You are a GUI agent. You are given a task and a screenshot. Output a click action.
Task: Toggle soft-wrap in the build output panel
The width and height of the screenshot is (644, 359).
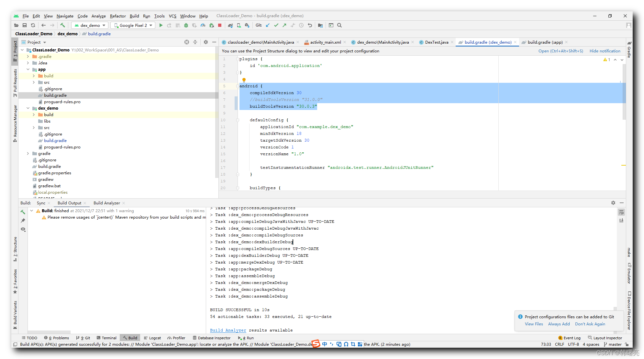[x=621, y=212]
